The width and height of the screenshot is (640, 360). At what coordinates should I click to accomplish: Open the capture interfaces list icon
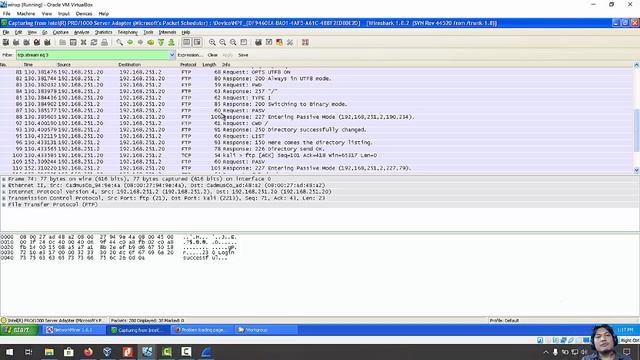tap(6, 42)
